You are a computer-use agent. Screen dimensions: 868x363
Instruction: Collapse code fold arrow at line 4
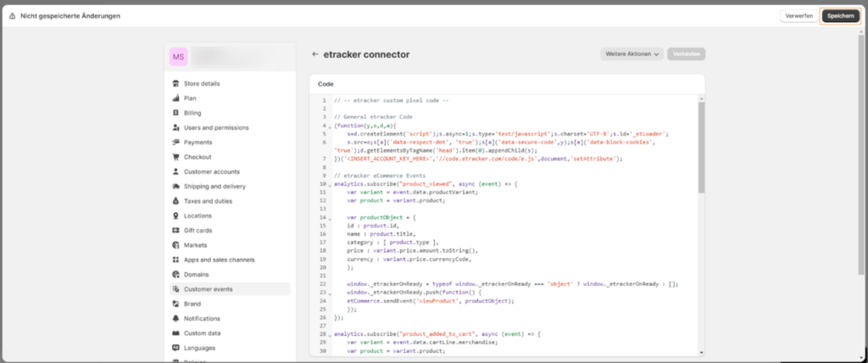coord(330,127)
